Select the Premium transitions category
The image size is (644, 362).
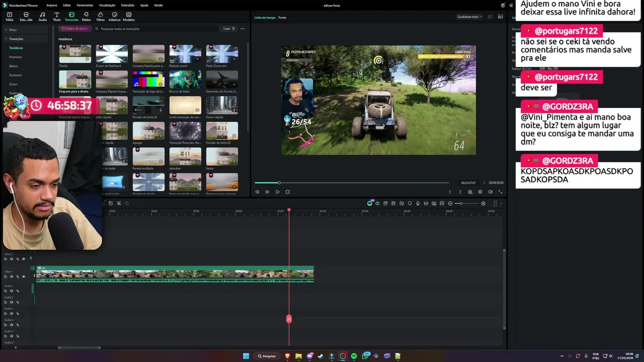16,57
